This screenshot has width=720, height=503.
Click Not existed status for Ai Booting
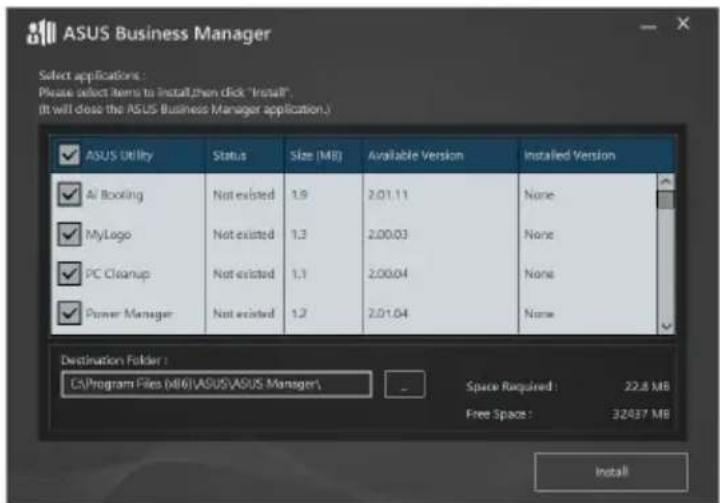(243, 195)
